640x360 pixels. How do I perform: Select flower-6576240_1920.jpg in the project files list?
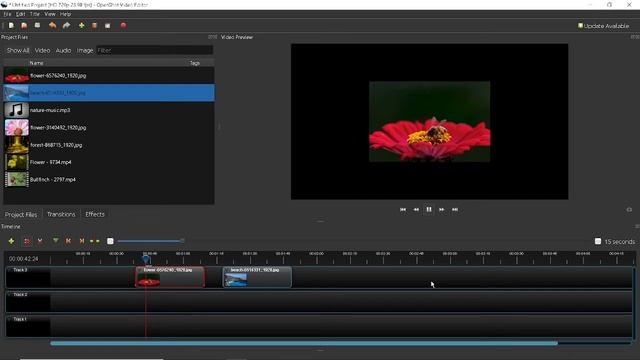[109, 76]
